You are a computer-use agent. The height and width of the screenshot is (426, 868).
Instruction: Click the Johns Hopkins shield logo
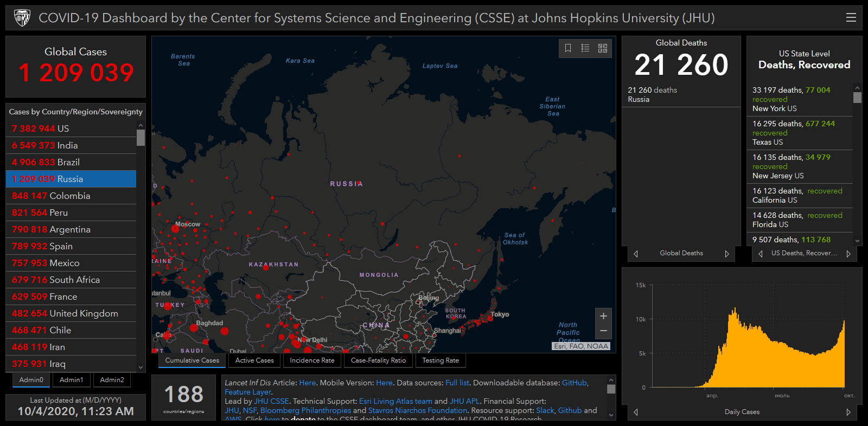click(22, 18)
